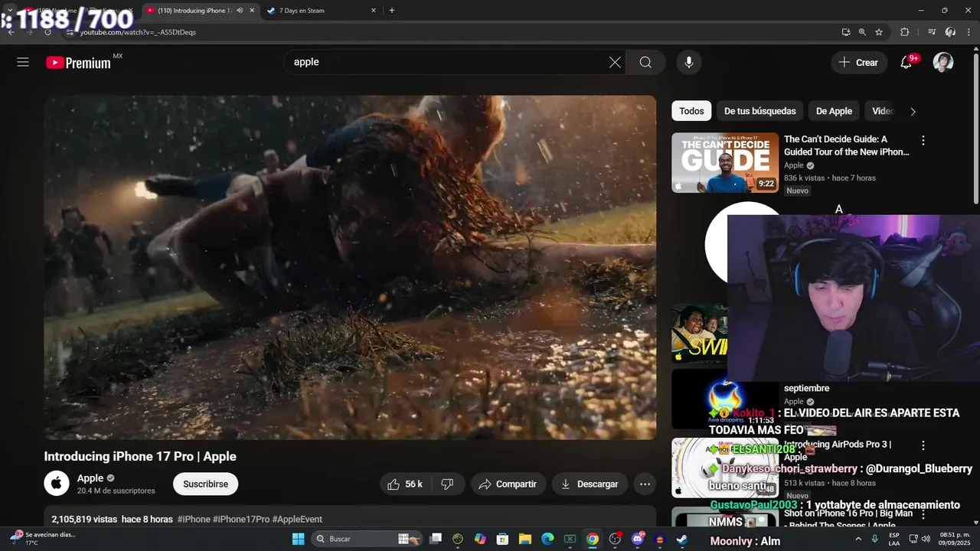This screenshot has height=551, width=980.
Task: Open the Copilot icon on the taskbar
Action: click(480, 539)
